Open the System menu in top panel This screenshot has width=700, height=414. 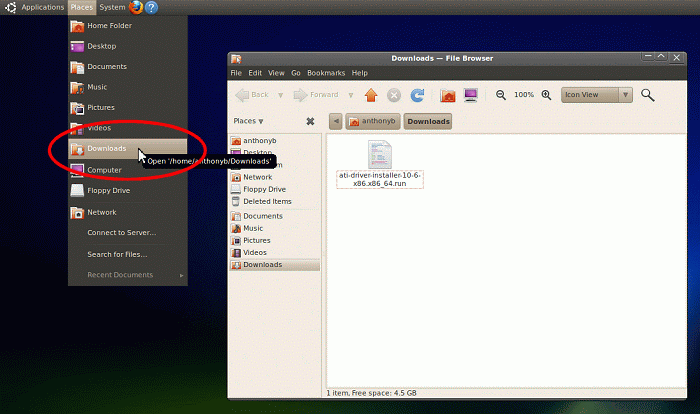tap(112, 7)
